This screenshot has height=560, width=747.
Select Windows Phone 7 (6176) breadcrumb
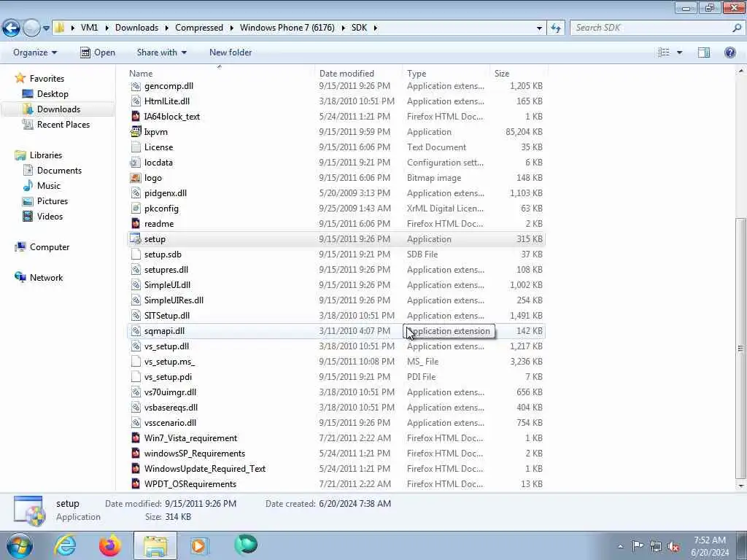(x=287, y=28)
